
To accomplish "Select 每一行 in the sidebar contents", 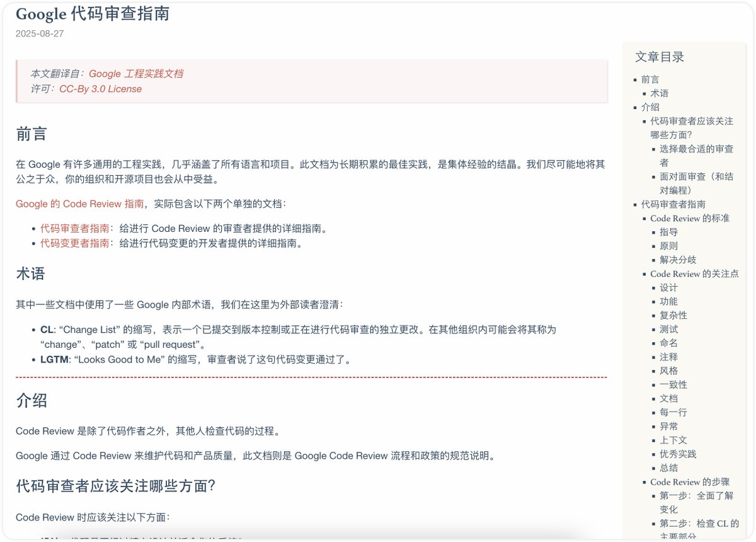I will tap(673, 412).
